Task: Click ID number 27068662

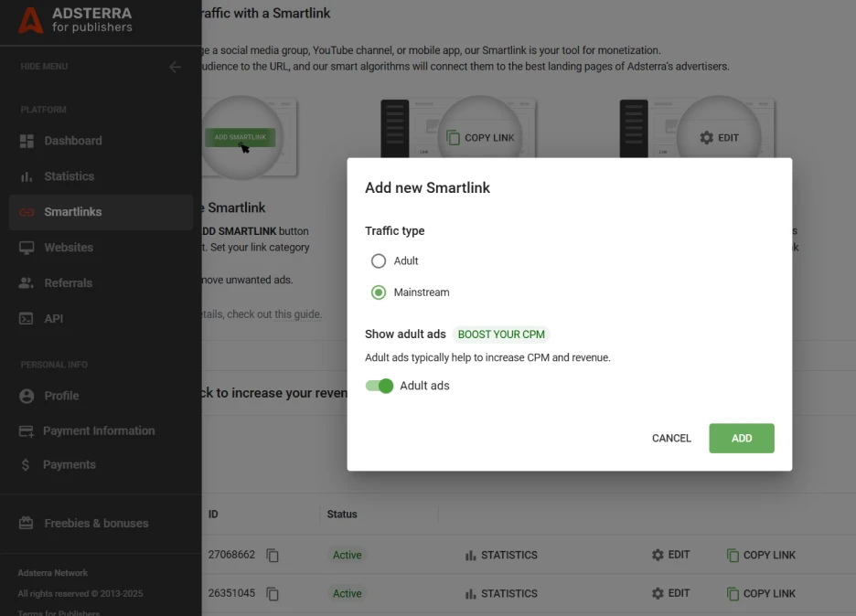Action: [x=231, y=555]
